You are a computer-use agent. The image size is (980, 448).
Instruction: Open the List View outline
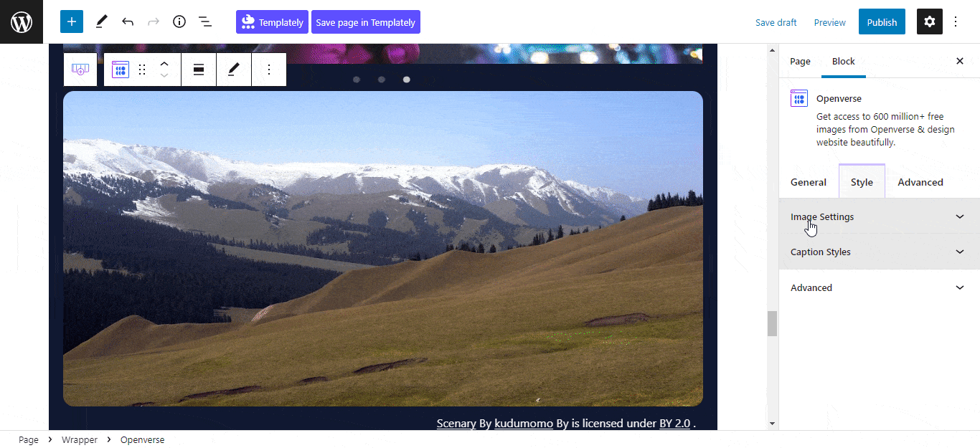[x=205, y=22]
